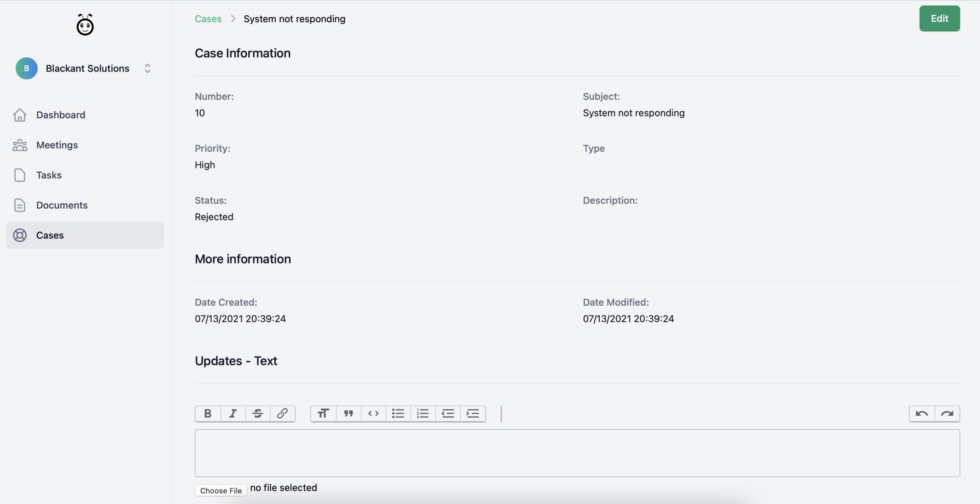Image resolution: width=980 pixels, height=504 pixels.
Task: Create a numbered list
Action: (423, 414)
